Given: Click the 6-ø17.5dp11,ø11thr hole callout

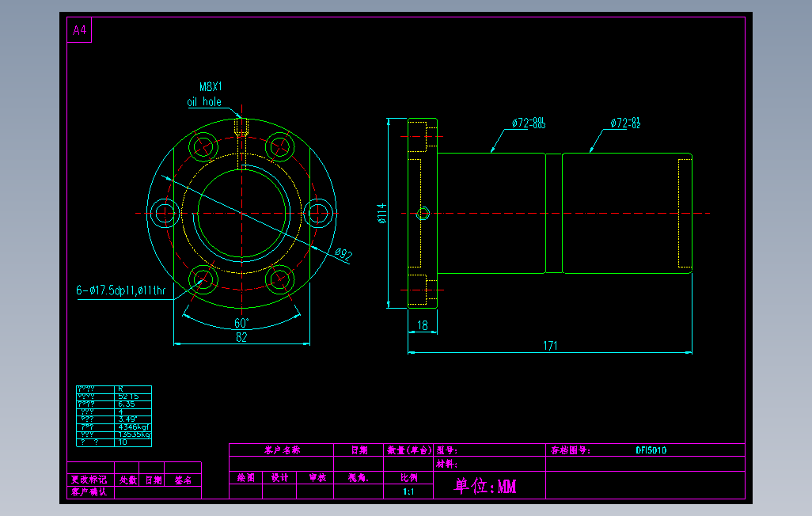Looking at the screenshot, I should pyautogui.click(x=120, y=290).
